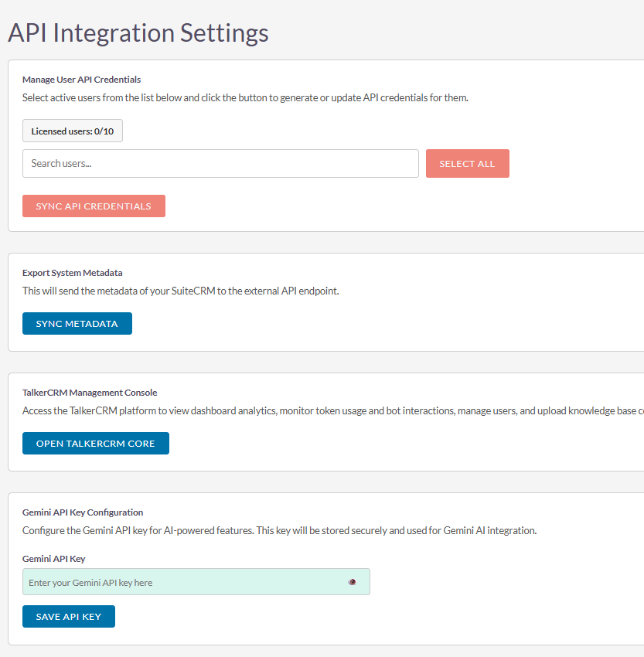Open TalkerCRM Core console
This screenshot has height=657, width=644.
tap(96, 444)
